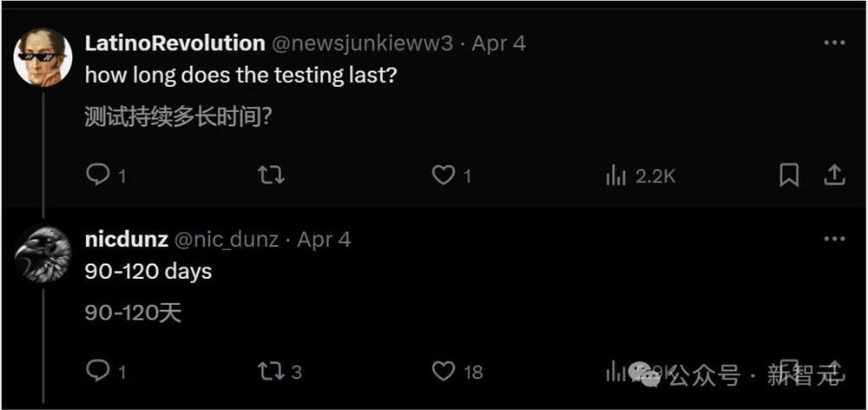Go to nicdunz's profile via display name
The width and height of the screenshot is (868, 410).
tap(126, 239)
